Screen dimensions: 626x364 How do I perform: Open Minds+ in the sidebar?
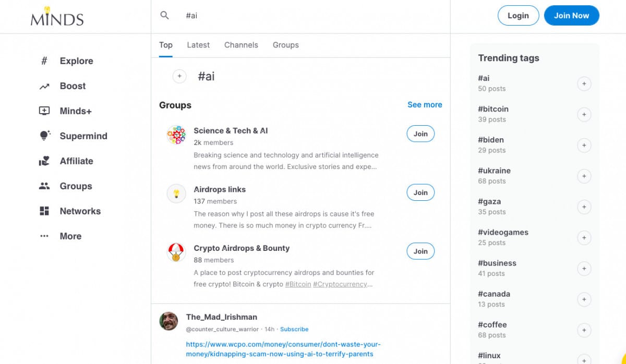[x=76, y=111]
